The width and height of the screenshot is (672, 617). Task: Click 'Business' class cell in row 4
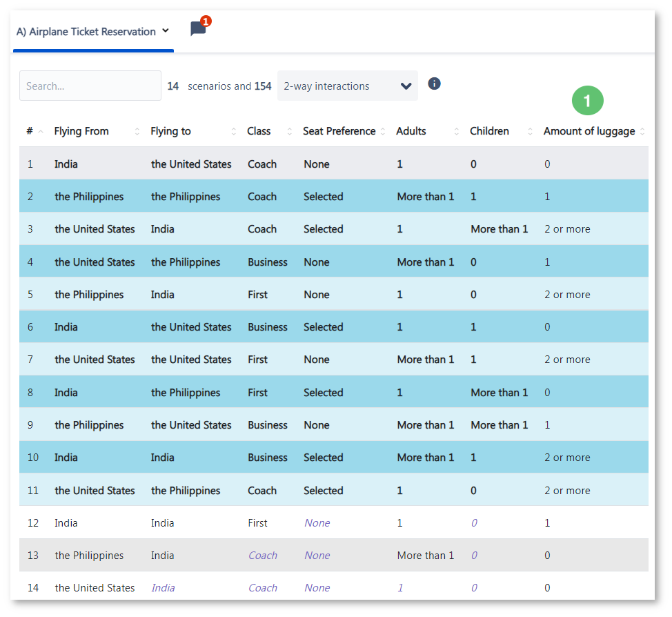268,262
